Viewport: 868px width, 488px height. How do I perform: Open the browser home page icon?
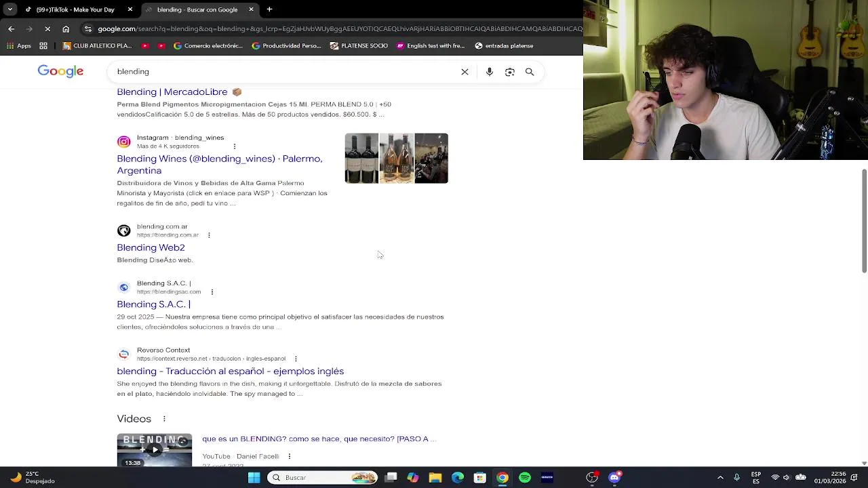[66, 28]
